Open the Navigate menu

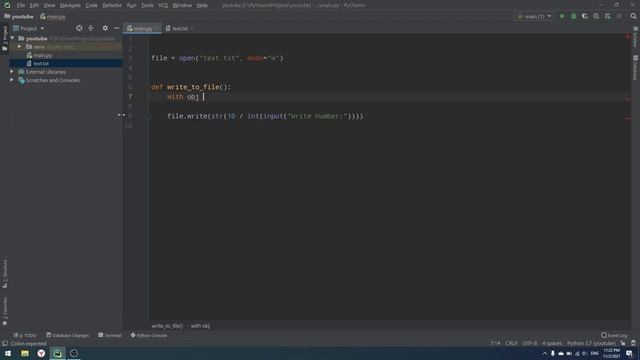[x=70, y=5]
